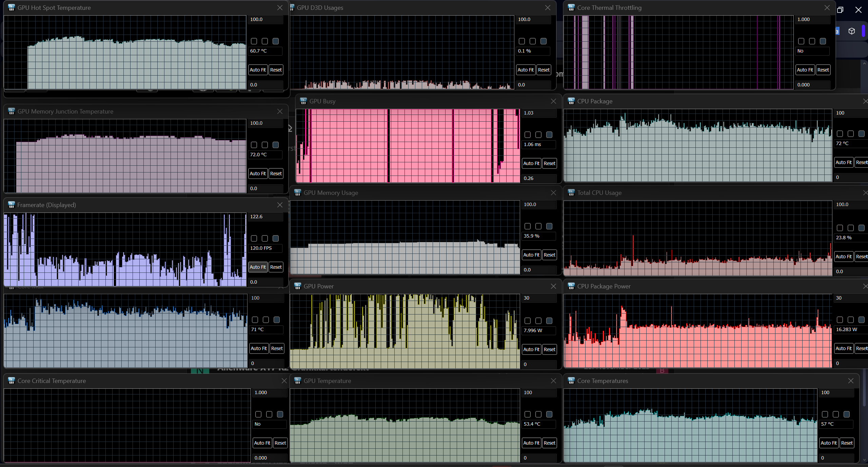Click the restore-down icon of background window
Viewport: 868px width, 467px height.
[840, 10]
